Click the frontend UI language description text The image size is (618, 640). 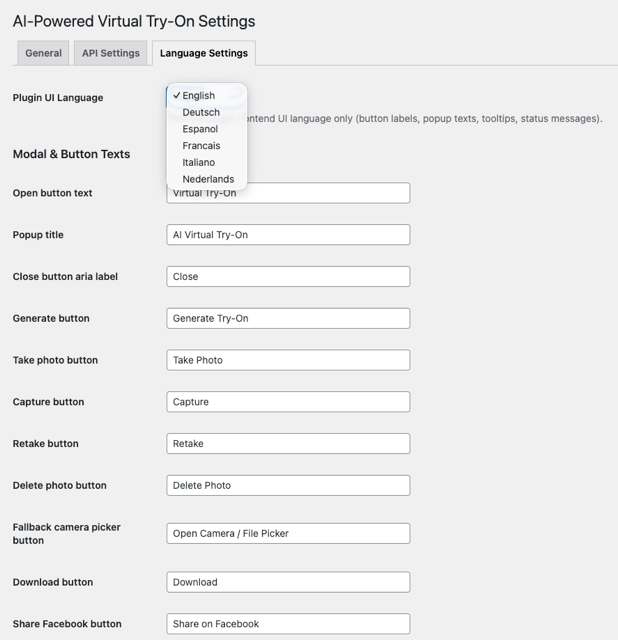(x=425, y=119)
